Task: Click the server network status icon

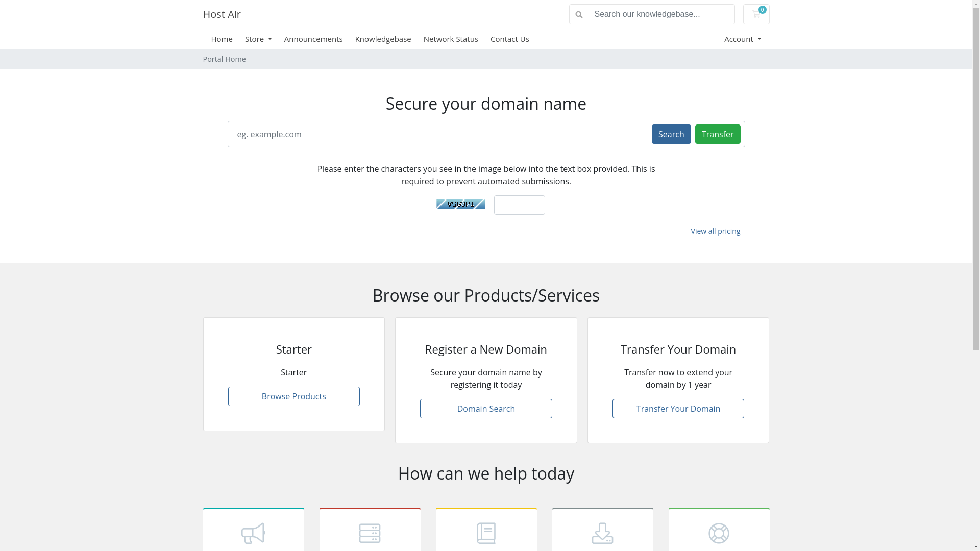Action: (x=370, y=533)
